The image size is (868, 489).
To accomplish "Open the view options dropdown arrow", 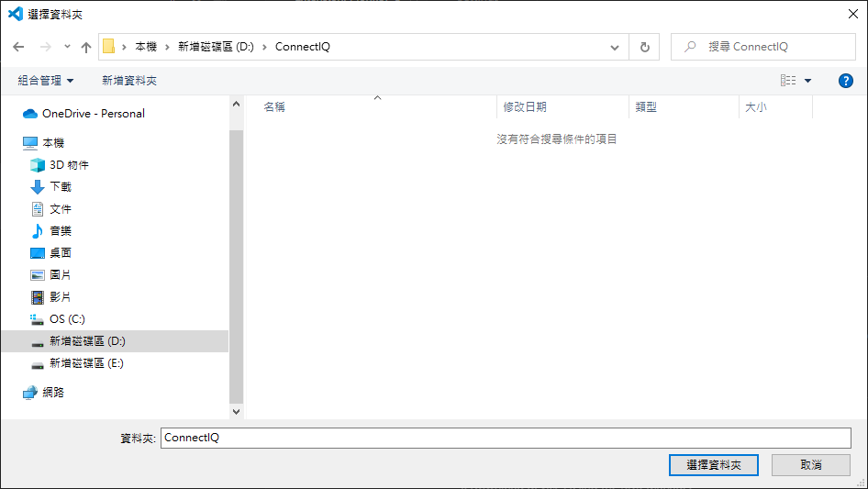I will tap(807, 81).
